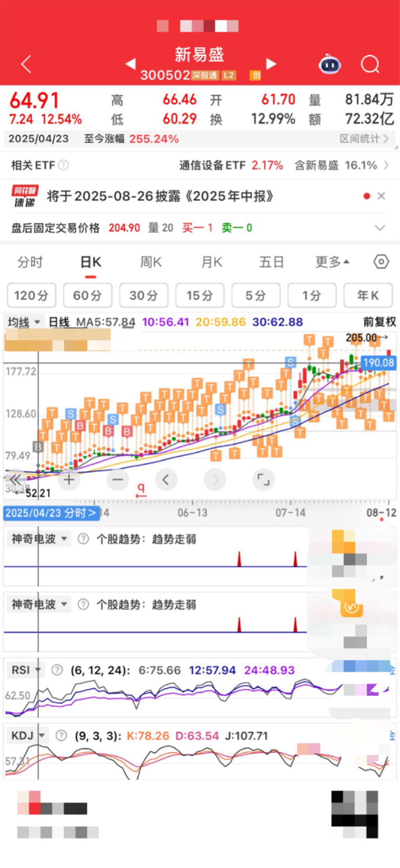Screen dimensions: 400x868
Task: Select the 60分 period button
Action: pyautogui.click(x=87, y=296)
